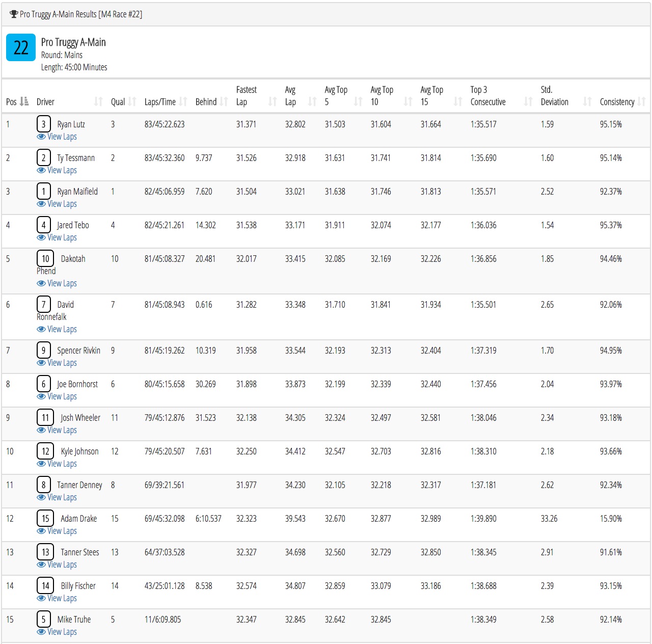652x644 pixels.
Task: Click car number 6 badge for Joe Bornhorst
Action: point(43,384)
